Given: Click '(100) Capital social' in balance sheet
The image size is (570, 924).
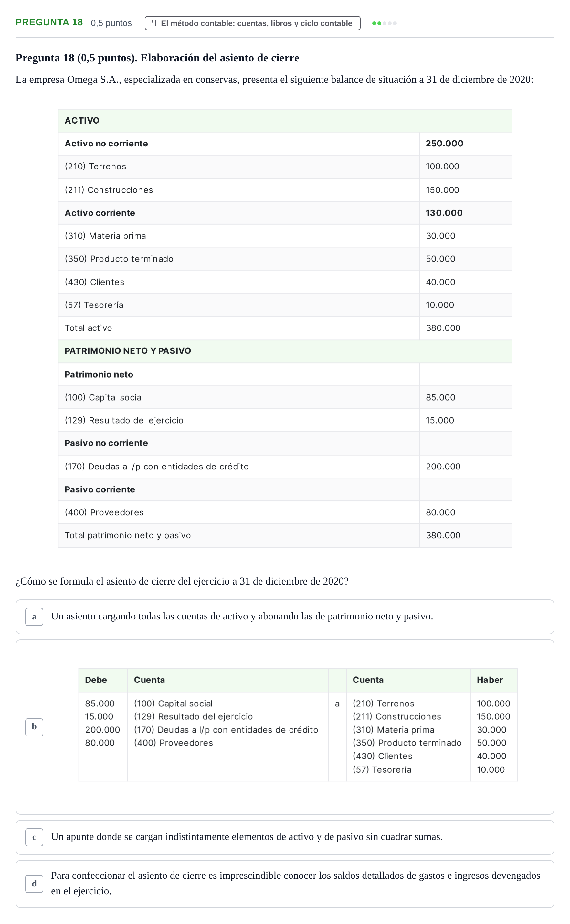Looking at the screenshot, I should [x=104, y=397].
